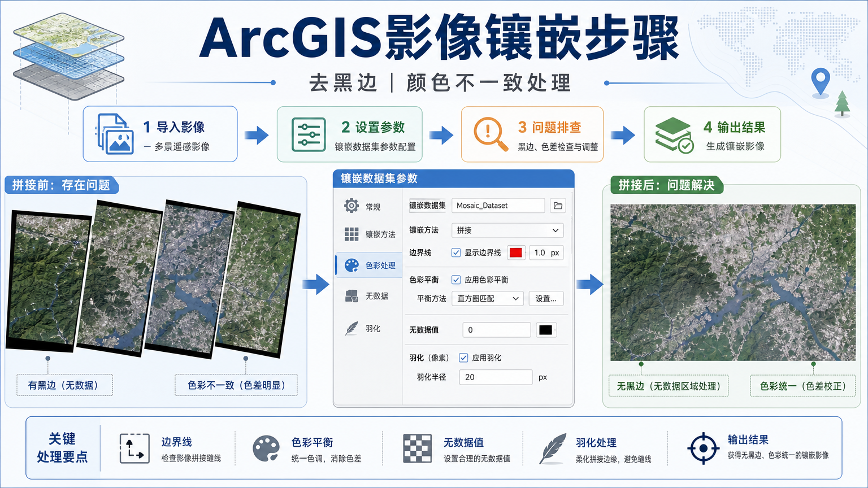Click the 导入影像 image files icon
The image size is (868, 488).
(115, 134)
